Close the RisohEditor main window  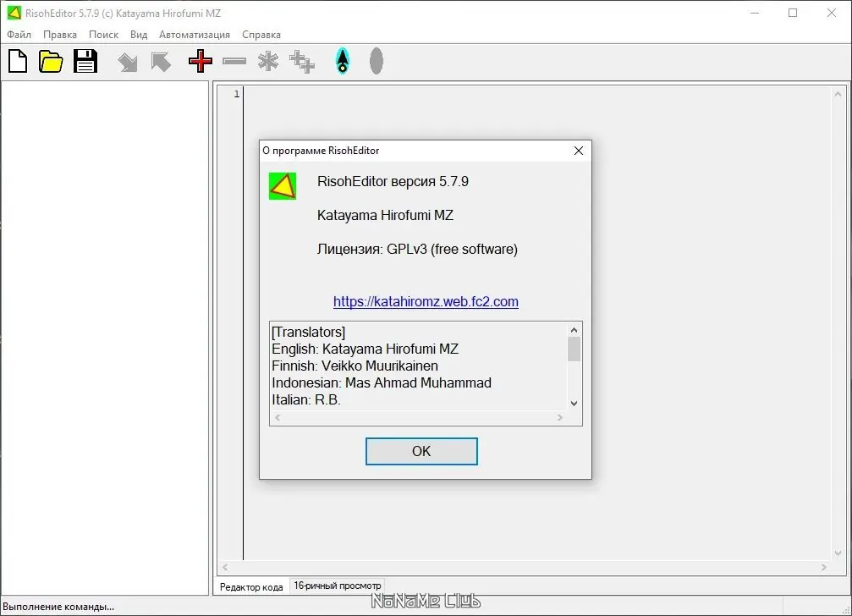pos(832,13)
